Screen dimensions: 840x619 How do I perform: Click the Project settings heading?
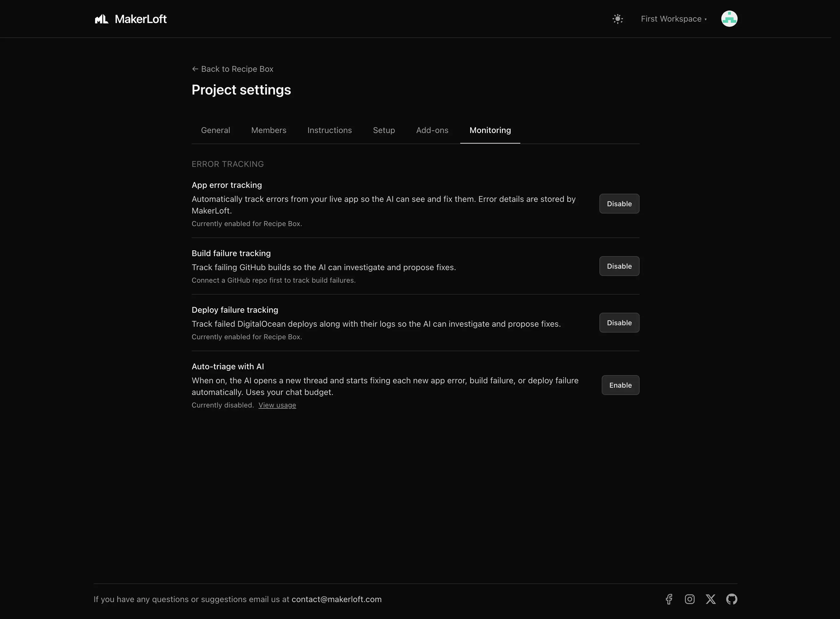[241, 90]
